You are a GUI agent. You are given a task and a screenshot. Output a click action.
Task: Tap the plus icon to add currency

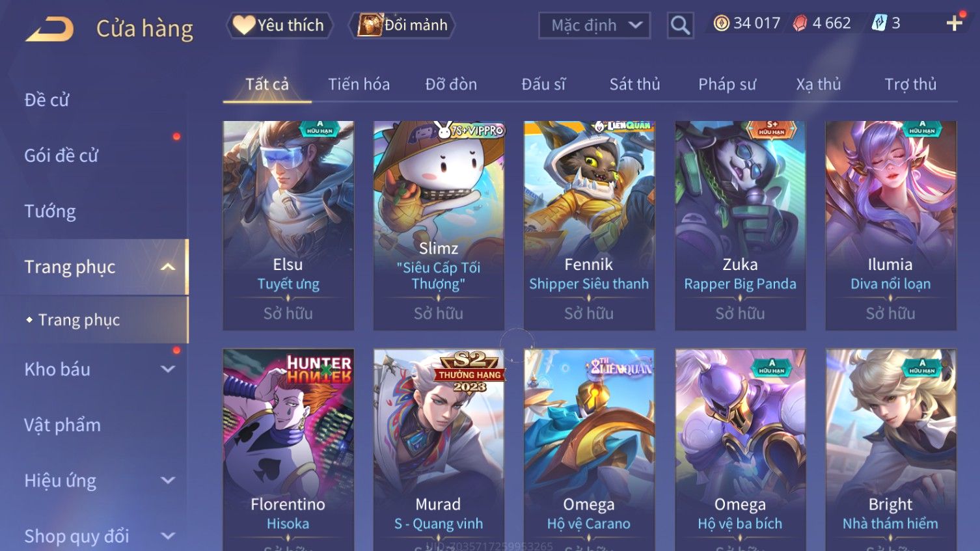[955, 23]
